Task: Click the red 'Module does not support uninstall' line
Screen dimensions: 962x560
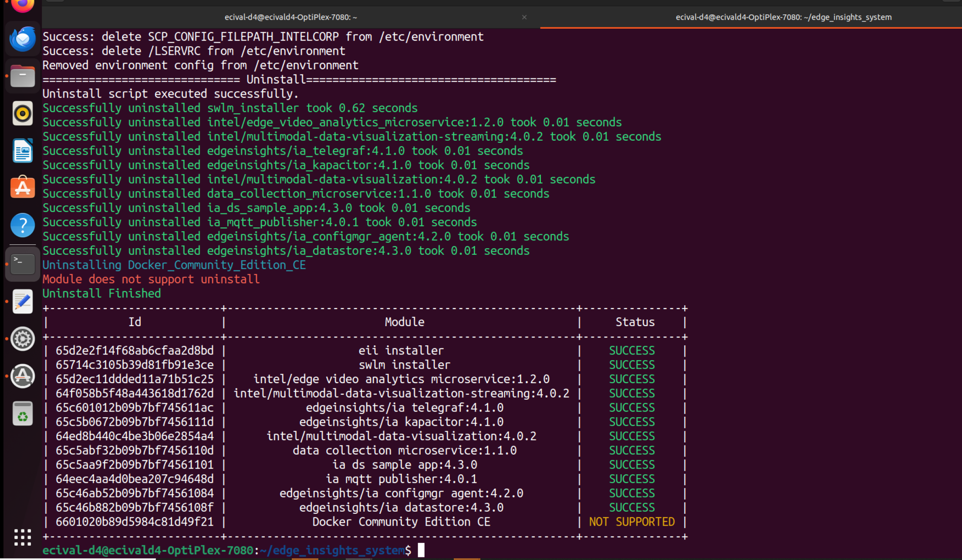Action: tap(151, 279)
